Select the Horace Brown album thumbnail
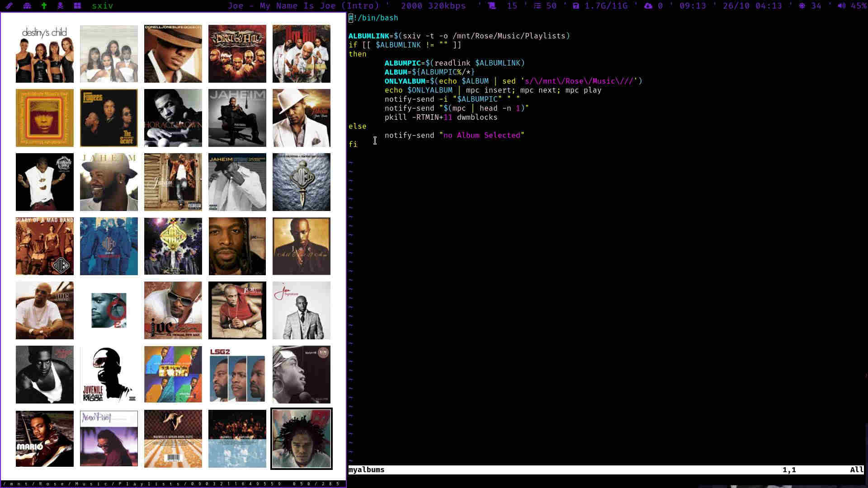The image size is (868, 488). (173, 118)
